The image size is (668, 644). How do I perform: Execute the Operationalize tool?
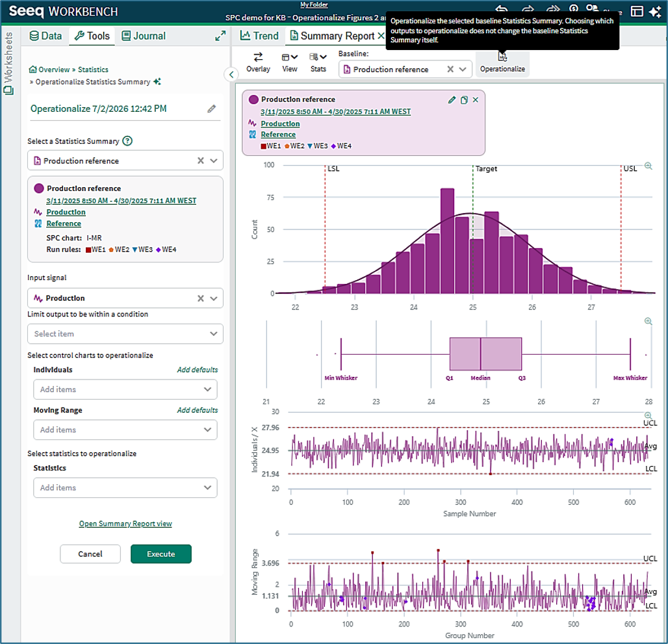tap(161, 554)
